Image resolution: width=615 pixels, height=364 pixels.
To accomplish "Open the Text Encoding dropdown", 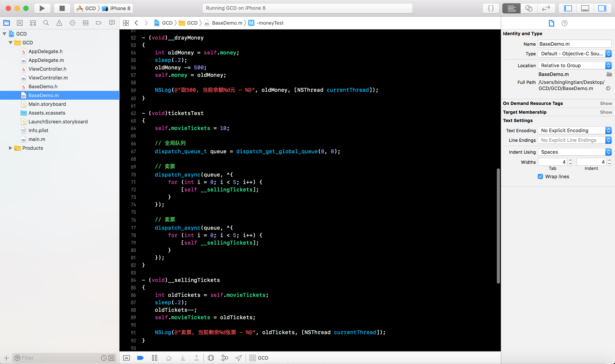I will tap(575, 130).
